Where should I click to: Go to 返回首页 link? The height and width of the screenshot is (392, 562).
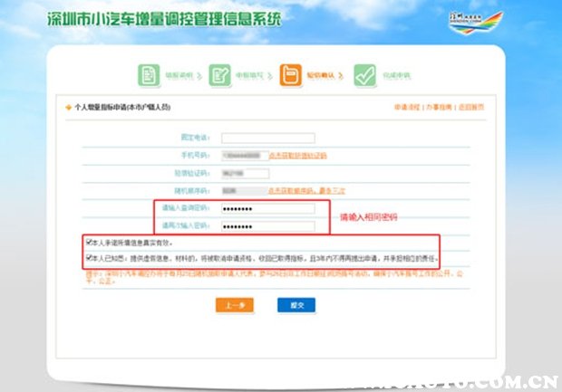click(470, 108)
